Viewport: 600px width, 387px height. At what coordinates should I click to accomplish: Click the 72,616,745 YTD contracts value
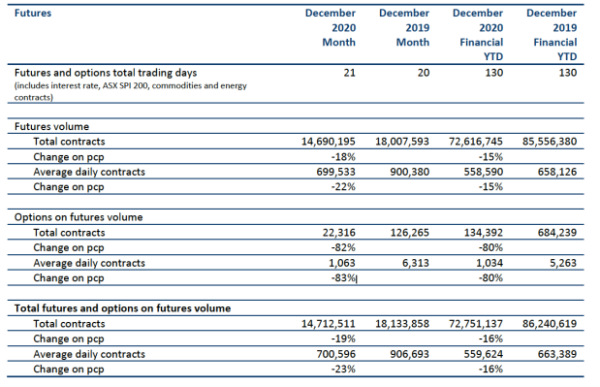click(x=476, y=142)
